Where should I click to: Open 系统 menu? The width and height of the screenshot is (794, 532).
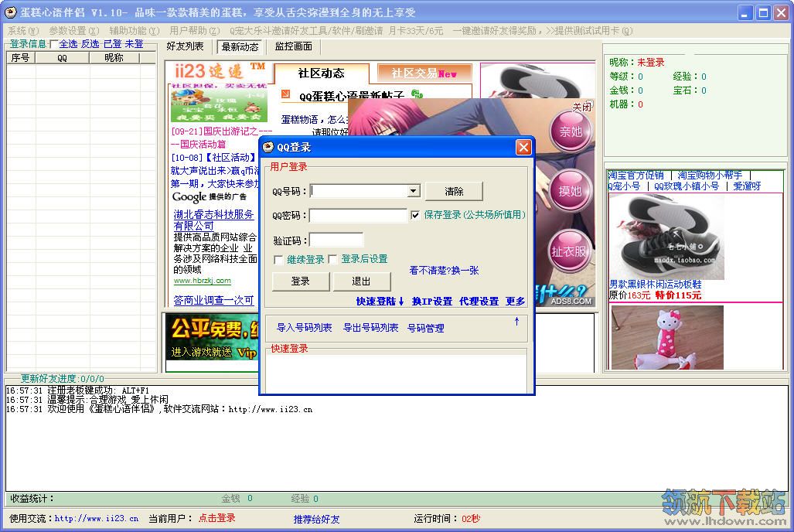[23, 31]
